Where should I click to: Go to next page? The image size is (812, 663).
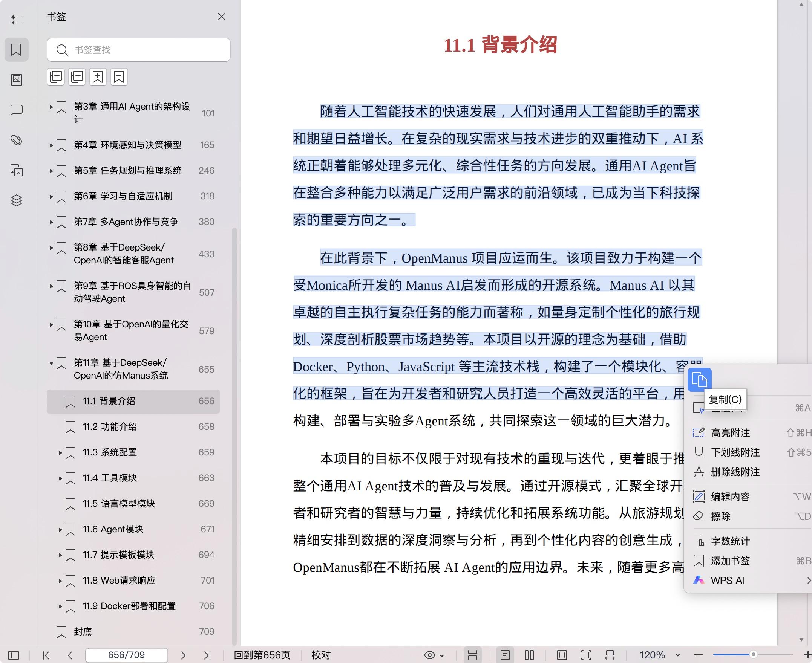[183, 655]
